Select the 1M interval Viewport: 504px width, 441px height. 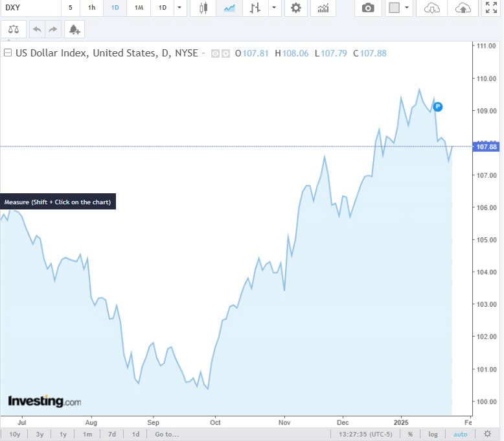click(x=139, y=7)
